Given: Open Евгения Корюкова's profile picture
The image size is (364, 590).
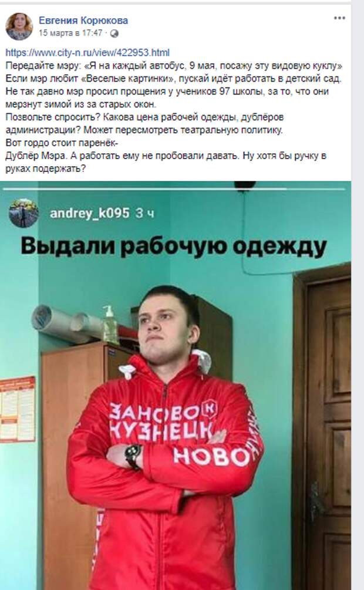Looking at the screenshot, I should pos(19,26).
